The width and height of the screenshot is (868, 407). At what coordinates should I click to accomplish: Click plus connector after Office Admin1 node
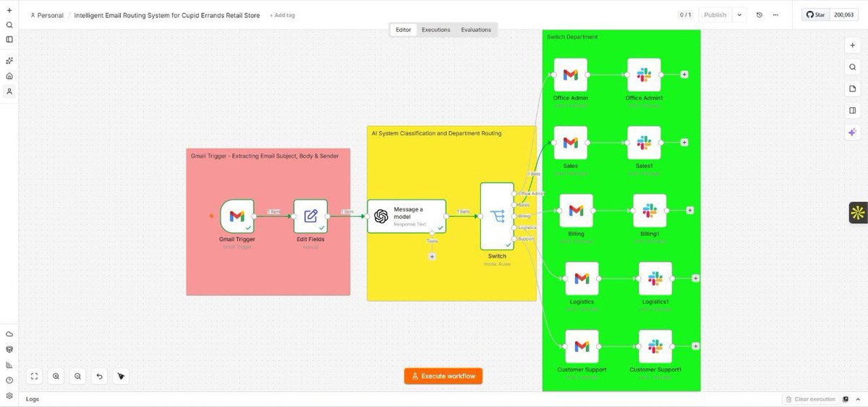684,75
